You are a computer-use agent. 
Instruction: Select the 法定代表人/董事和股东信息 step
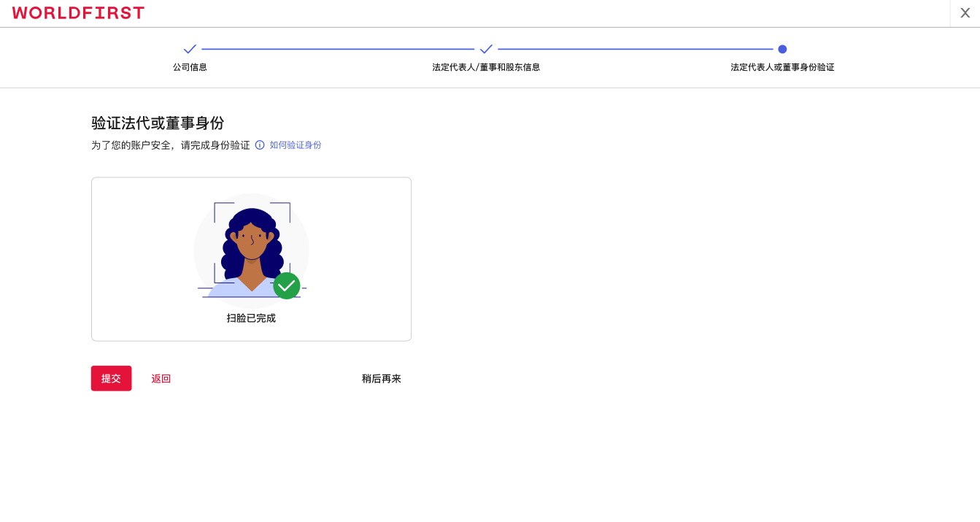[486, 66]
